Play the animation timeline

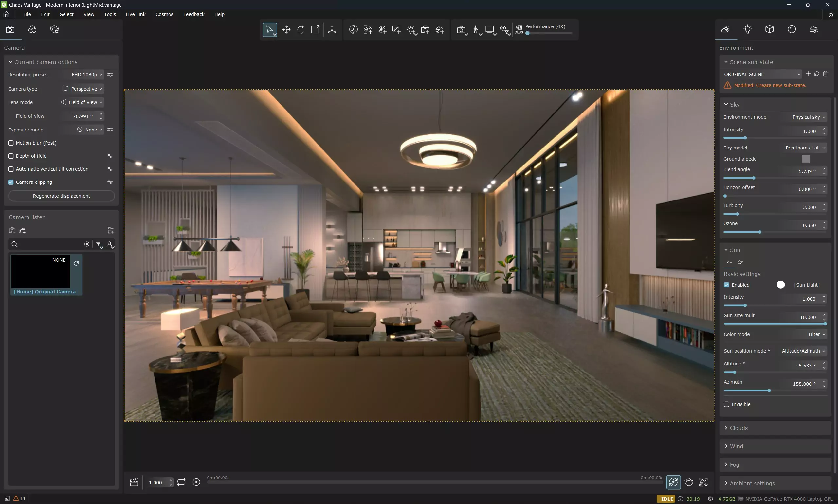(x=196, y=482)
